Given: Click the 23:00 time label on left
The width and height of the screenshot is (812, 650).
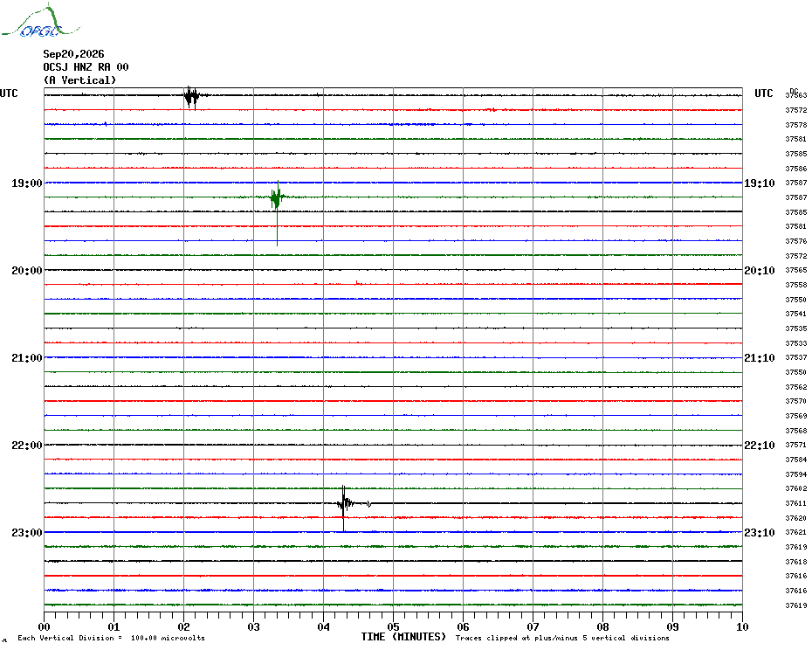Looking at the screenshot, I should [27, 533].
